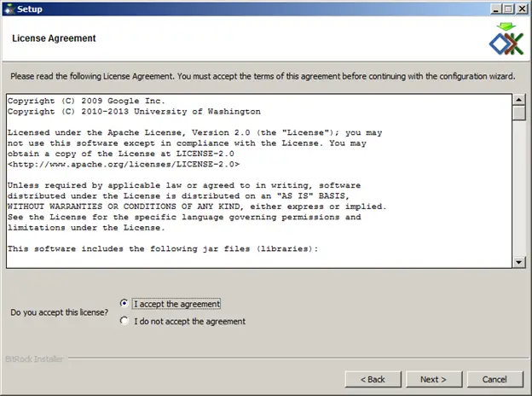
Task: Maximize the Setup window
Action: pyautogui.click(x=508, y=9)
